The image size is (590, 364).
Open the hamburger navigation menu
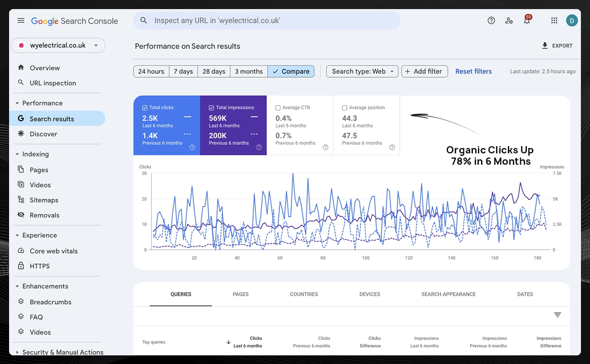[x=21, y=20]
